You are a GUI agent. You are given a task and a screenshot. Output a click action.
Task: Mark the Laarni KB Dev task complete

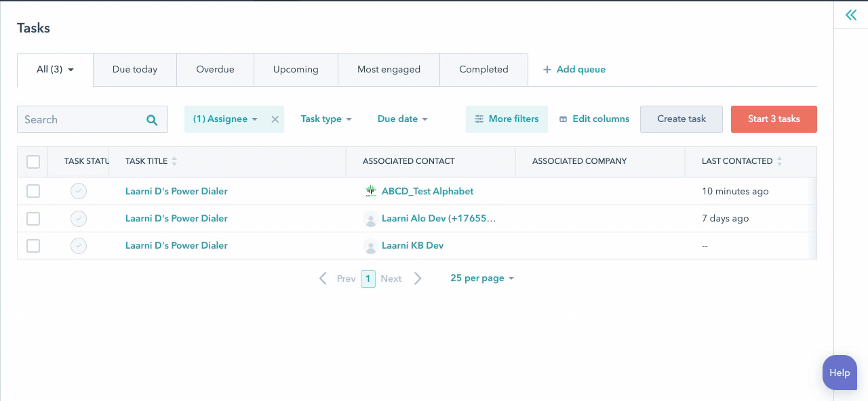(79, 246)
